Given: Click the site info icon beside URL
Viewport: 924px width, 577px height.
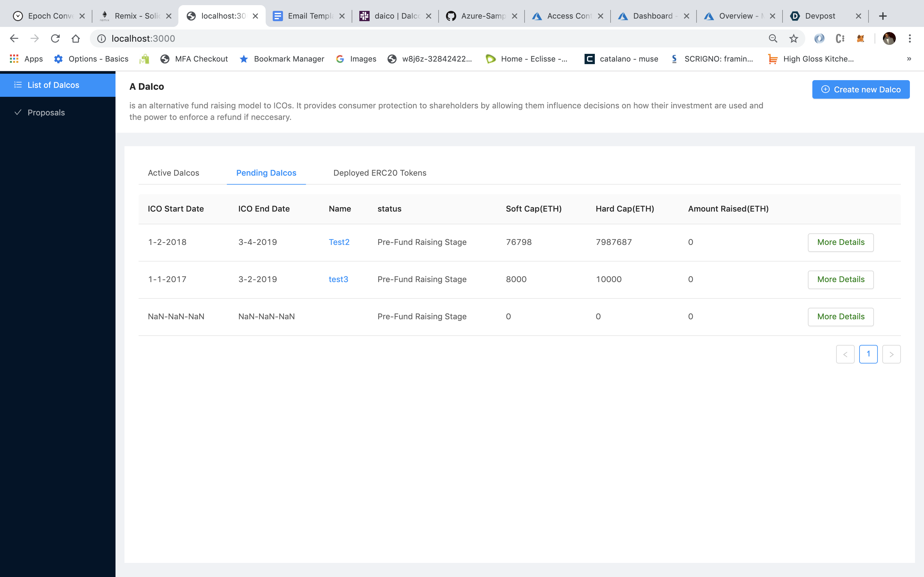Looking at the screenshot, I should 101,38.
